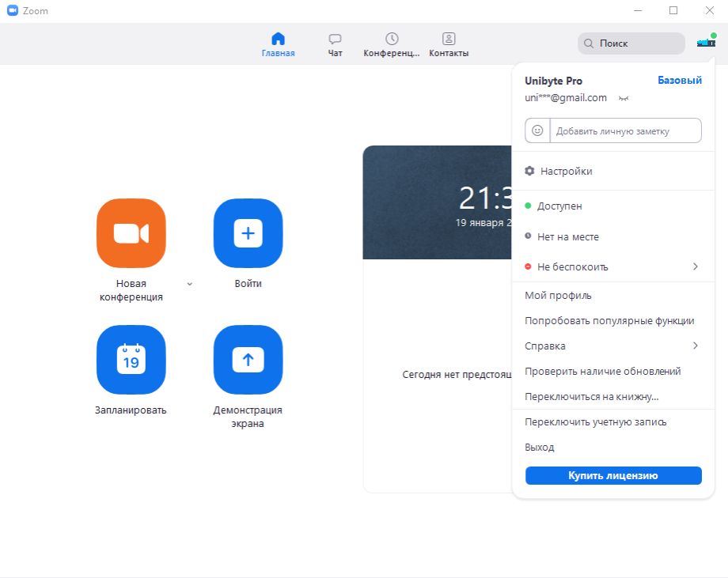Screen dimensions: 728x578
Task: Open the Конференц... tab
Action: 392,44
